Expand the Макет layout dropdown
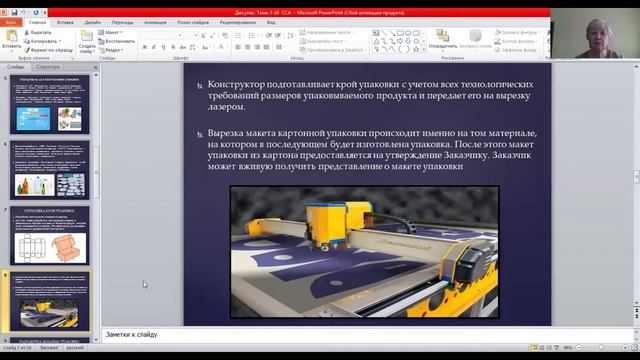The height and width of the screenshot is (360, 640). pos(111,32)
